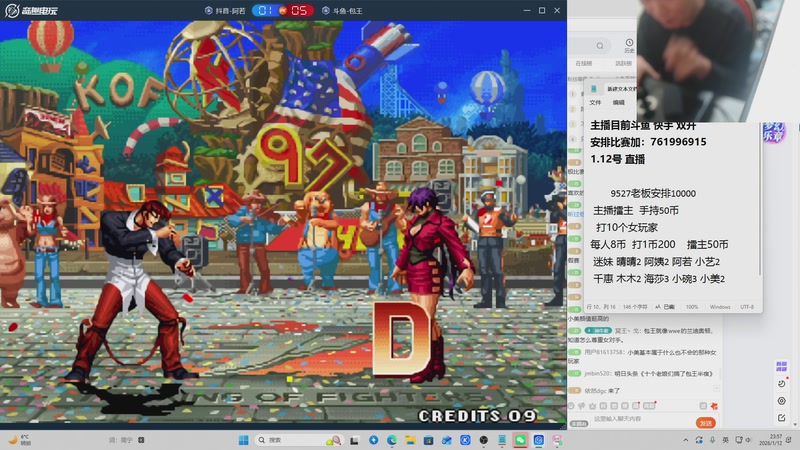The image size is (800, 450).
Task: Open the 23:57 clock and date
Action: (x=771, y=440)
